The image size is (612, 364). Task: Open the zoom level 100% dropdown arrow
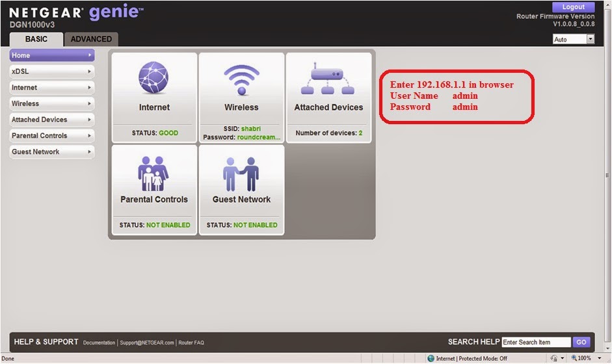click(x=600, y=358)
